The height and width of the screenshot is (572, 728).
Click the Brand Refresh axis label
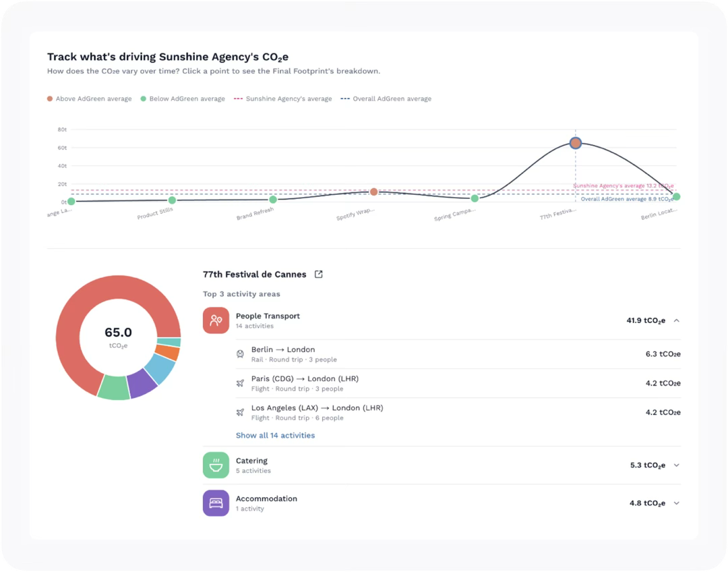255,213
